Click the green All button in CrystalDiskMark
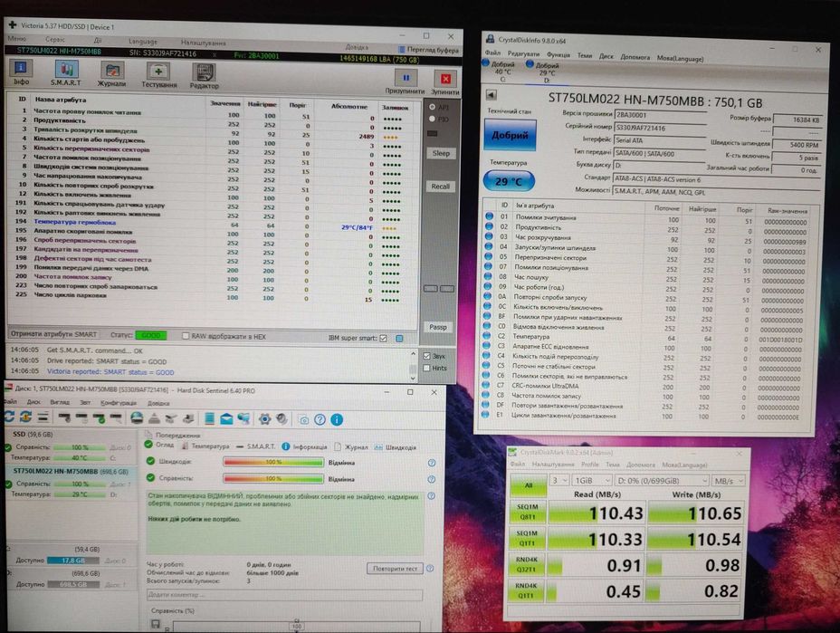 [529, 485]
